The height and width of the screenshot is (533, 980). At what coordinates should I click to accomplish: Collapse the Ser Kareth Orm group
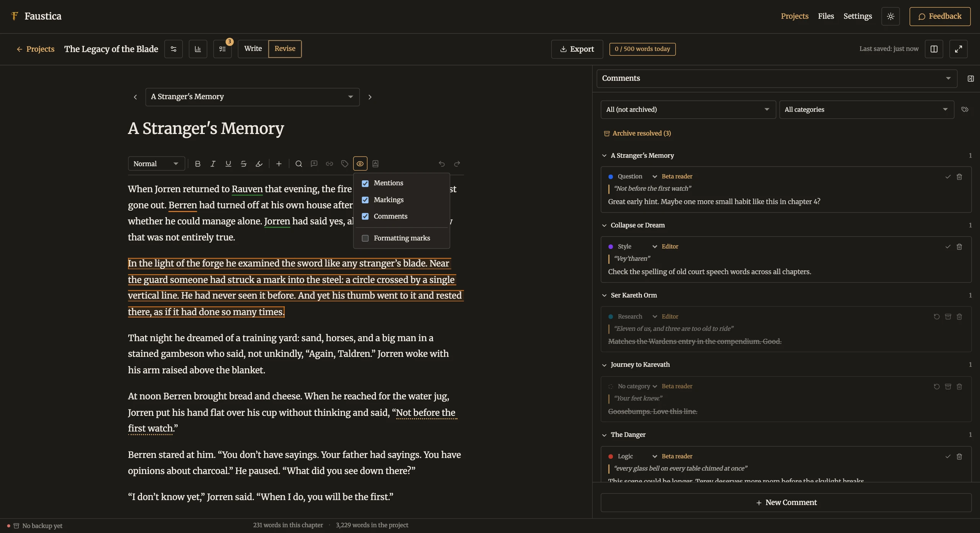(604, 296)
